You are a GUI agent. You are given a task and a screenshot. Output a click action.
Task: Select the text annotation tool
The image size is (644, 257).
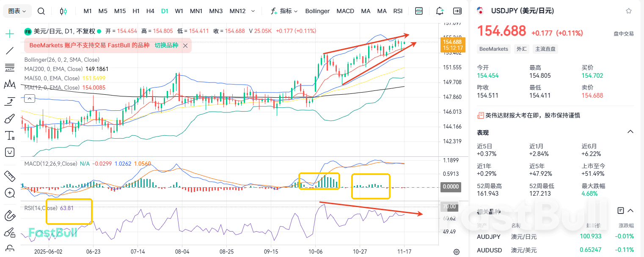[x=9, y=135]
